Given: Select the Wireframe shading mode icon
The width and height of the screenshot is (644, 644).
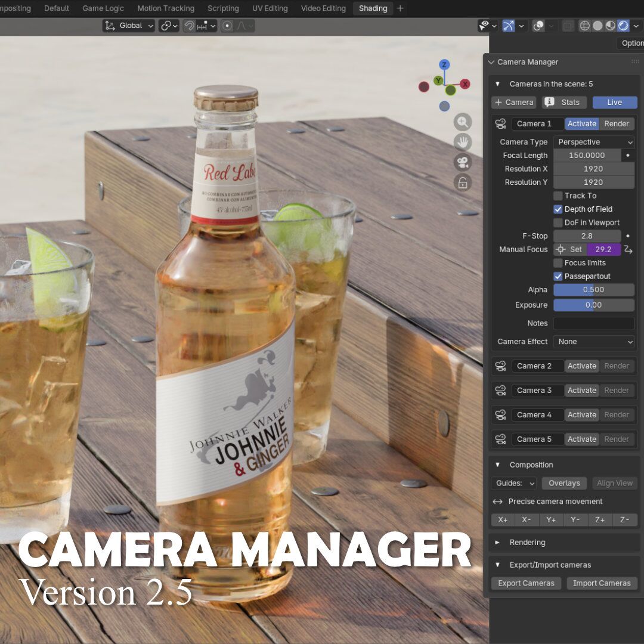Looking at the screenshot, I should pyautogui.click(x=584, y=25).
